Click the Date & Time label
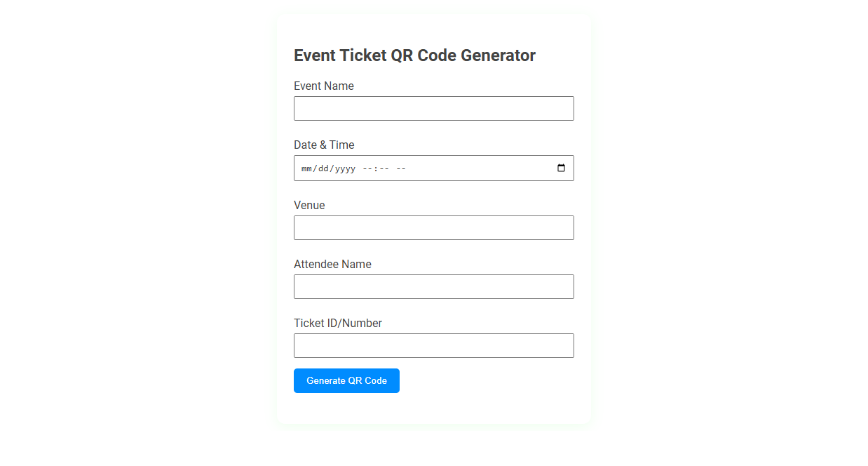Image resolution: width=868 pixels, height=466 pixels. tap(324, 145)
